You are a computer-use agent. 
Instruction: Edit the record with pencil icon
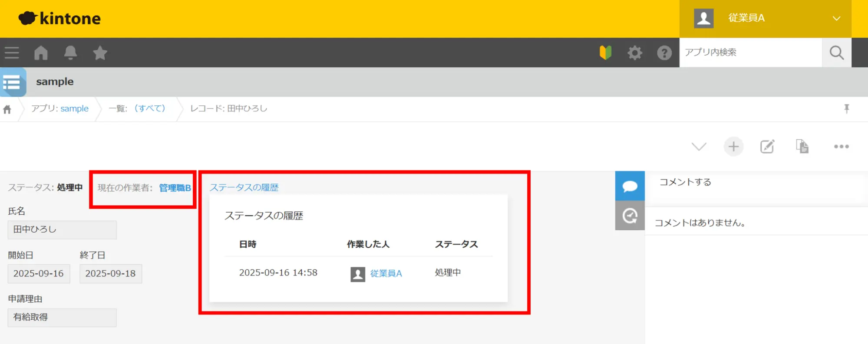point(767,147)
